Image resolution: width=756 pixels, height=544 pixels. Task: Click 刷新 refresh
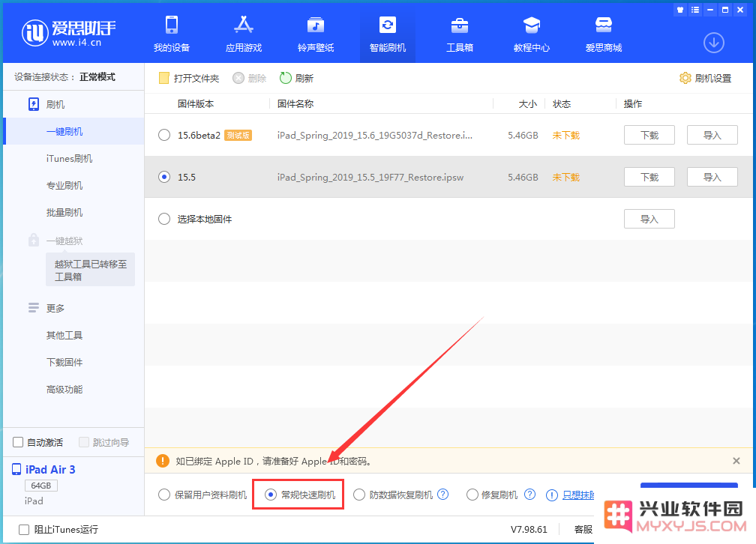point(296,78)
